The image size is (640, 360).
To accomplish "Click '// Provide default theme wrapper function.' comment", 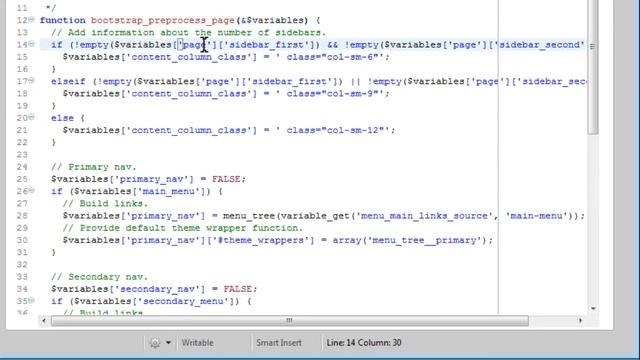I will (183, 228).
